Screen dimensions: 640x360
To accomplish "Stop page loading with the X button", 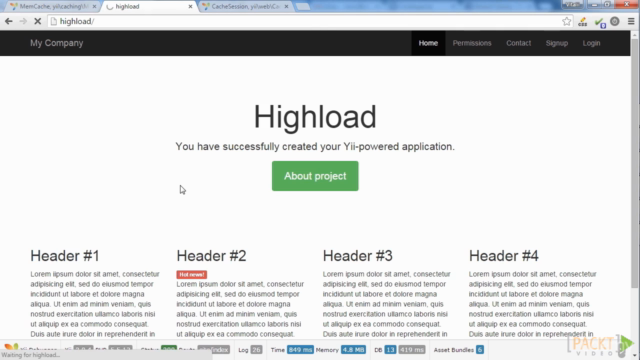I will tap(38, 21).
